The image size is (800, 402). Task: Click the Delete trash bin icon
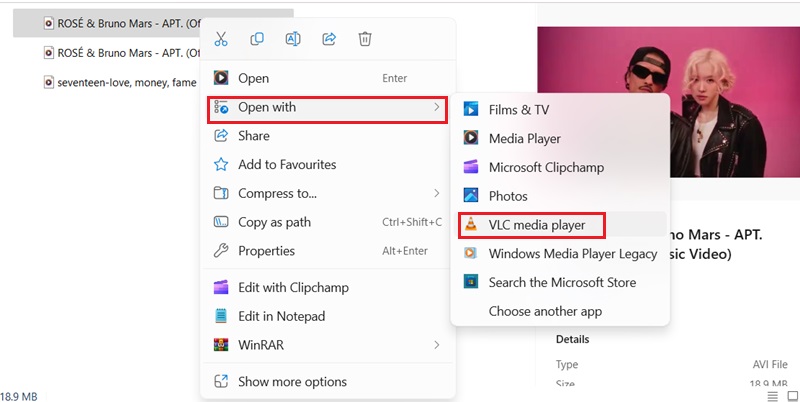tap(365, 39)
